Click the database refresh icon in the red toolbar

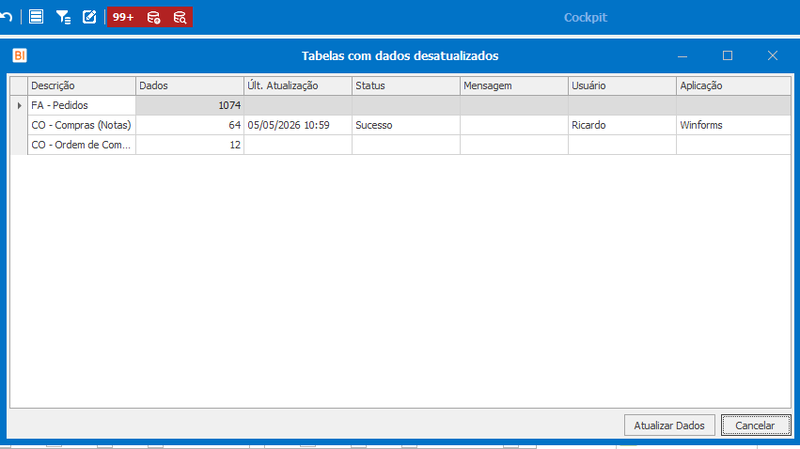pos(153,17)
